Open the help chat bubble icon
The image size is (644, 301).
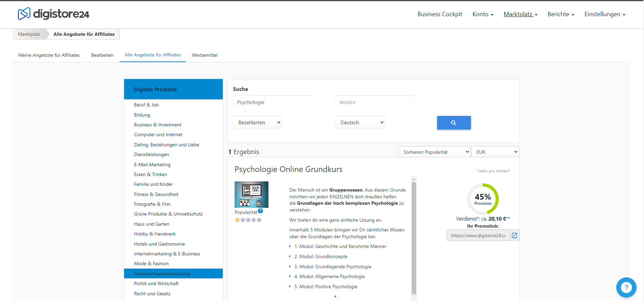click(x=626, y=287)
